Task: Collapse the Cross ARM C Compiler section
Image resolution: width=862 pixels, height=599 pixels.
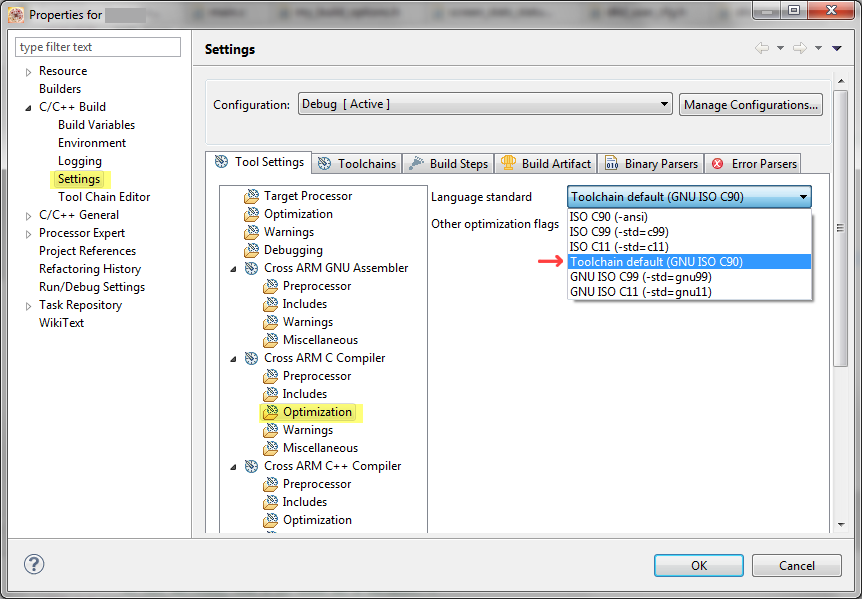Action: point(233,357)
